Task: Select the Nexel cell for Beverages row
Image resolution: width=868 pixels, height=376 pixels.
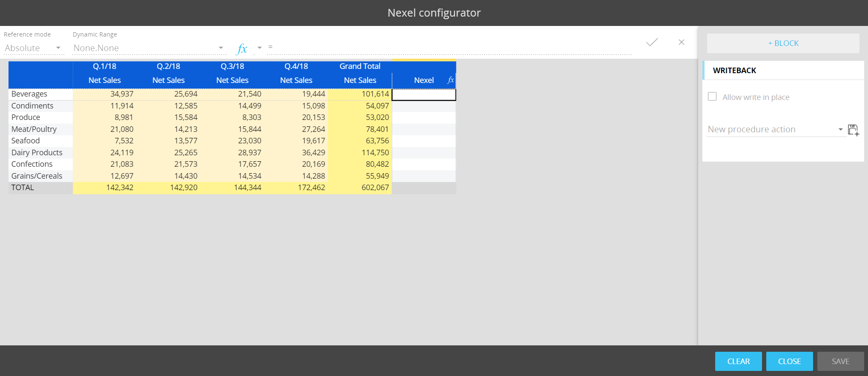Action: [424, 94]
